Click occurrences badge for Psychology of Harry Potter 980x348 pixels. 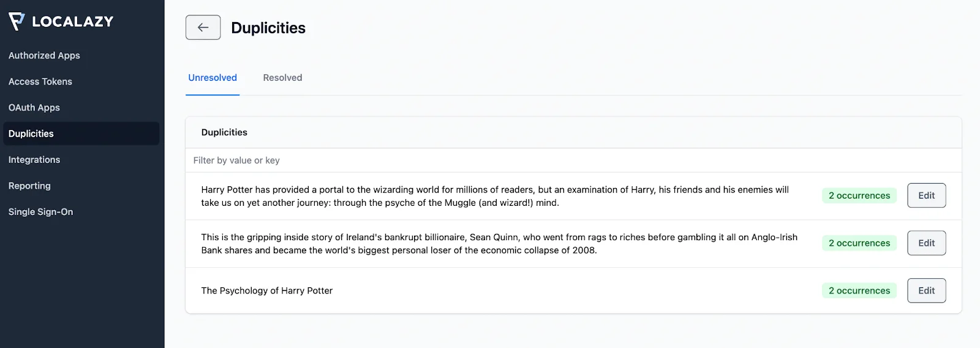(859, 290)
